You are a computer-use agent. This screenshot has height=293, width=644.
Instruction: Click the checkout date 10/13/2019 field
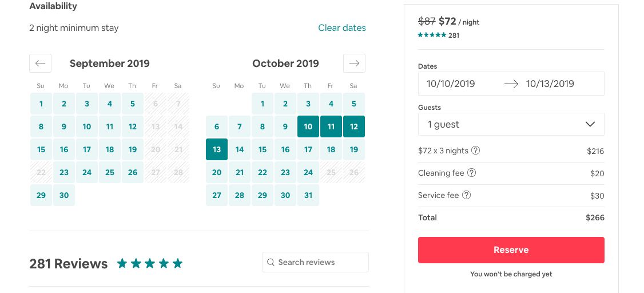click(x=550, y=84)
